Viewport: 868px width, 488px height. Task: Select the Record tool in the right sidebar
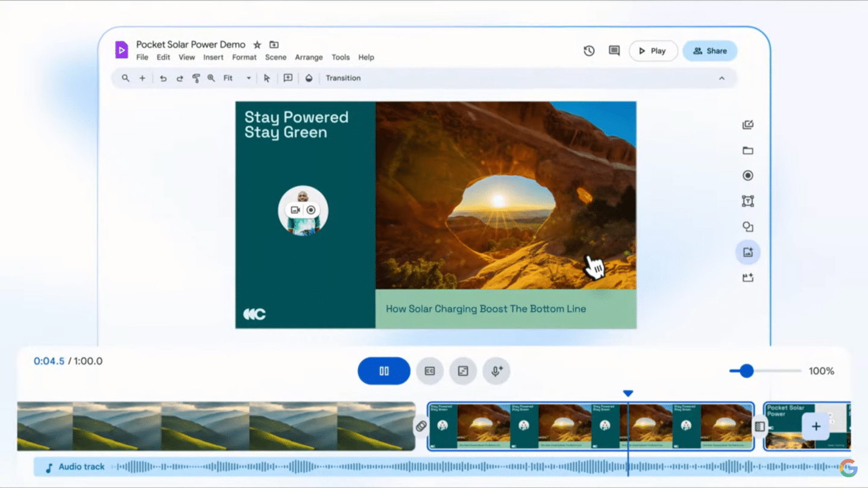[747, 175]
